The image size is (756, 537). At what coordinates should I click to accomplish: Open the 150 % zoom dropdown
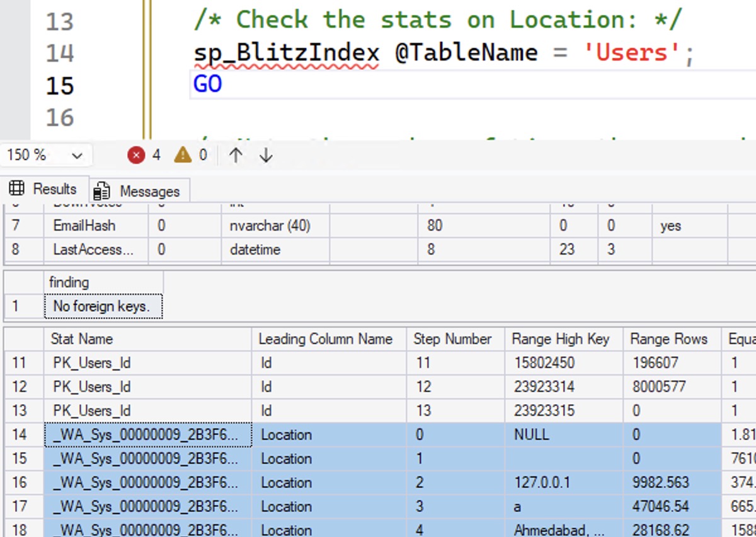77,156
